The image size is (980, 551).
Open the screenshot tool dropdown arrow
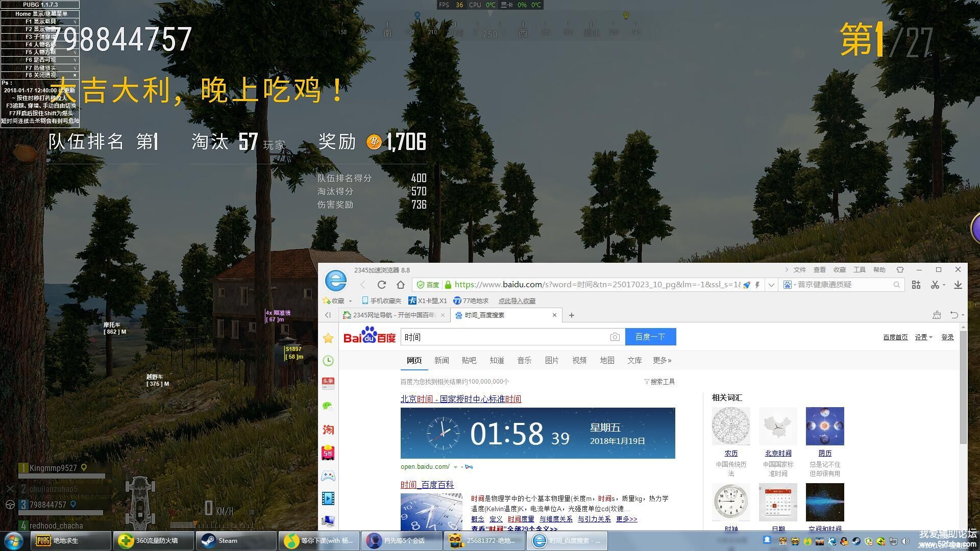[944, 285]
